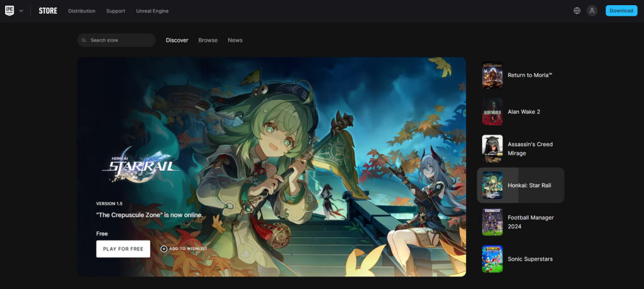Click the Honkai Star Rail logo

pos(140,164)
